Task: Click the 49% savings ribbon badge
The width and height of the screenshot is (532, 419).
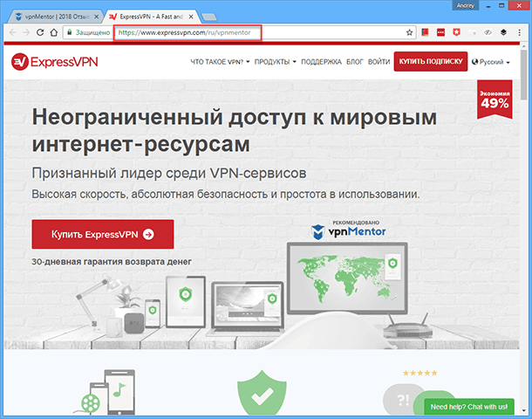Action: click(494, 100)
